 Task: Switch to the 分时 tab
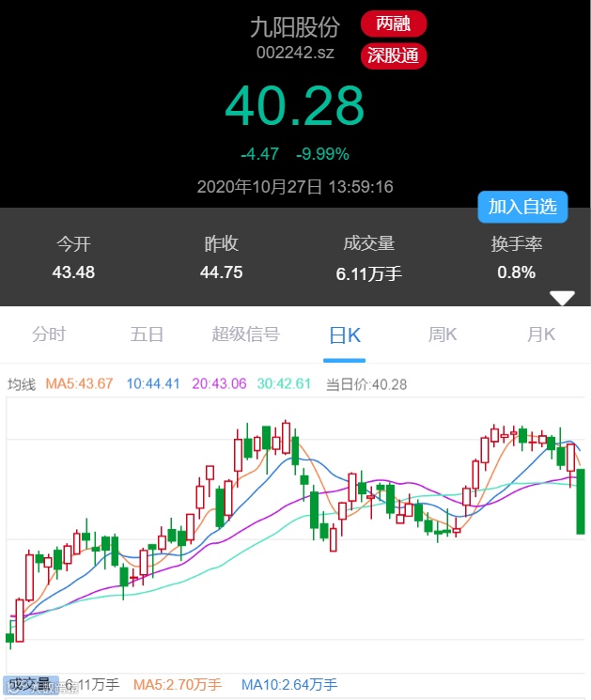pyautogui.click(x=49, y=334)
